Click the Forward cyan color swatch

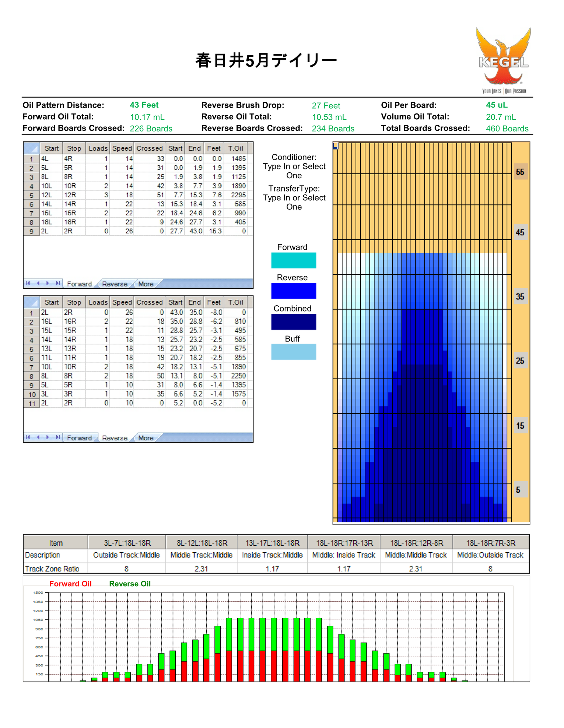tap(294, 260)
